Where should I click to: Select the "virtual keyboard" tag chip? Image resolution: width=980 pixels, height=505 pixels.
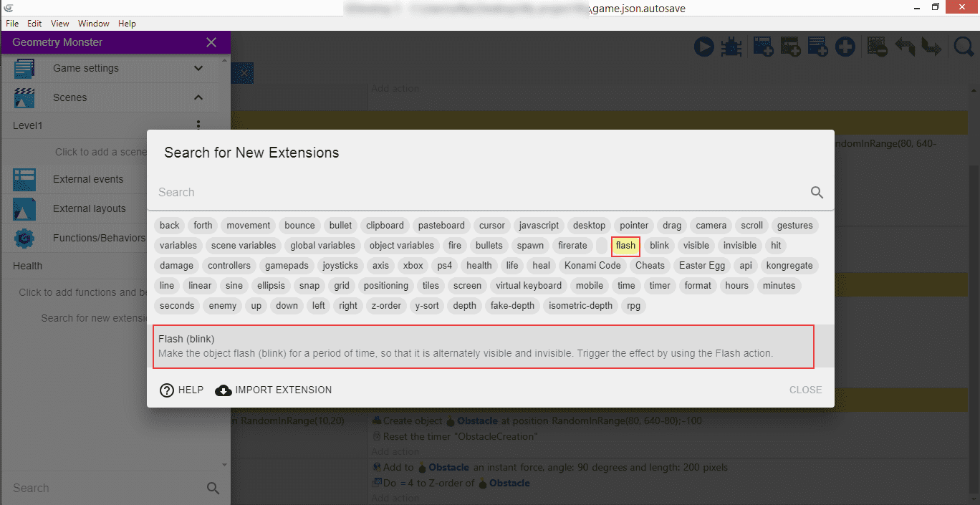click(529, 286)
